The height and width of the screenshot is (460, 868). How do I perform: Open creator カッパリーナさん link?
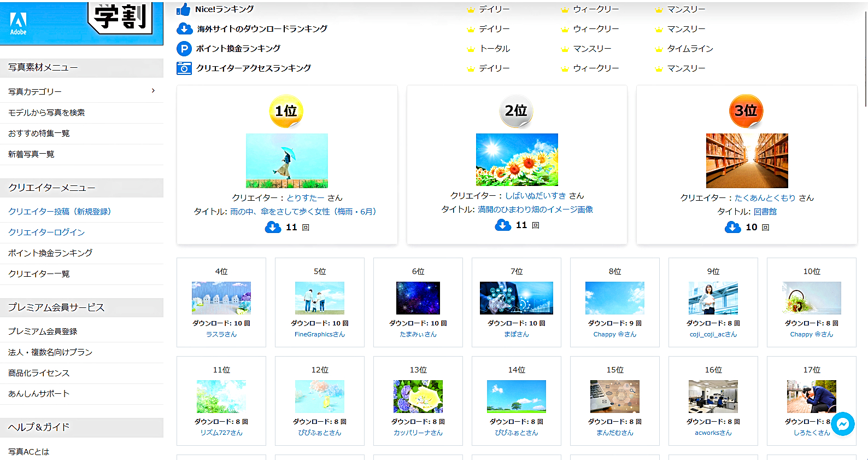418,433
